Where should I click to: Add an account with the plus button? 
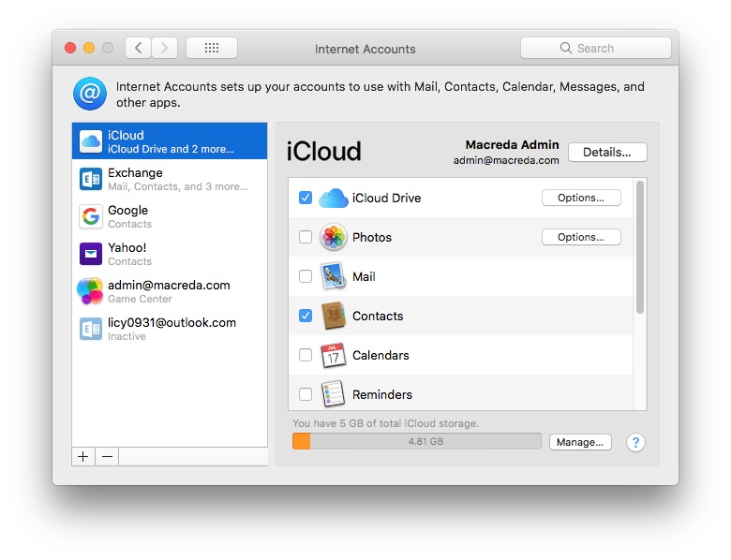(83, 457)
